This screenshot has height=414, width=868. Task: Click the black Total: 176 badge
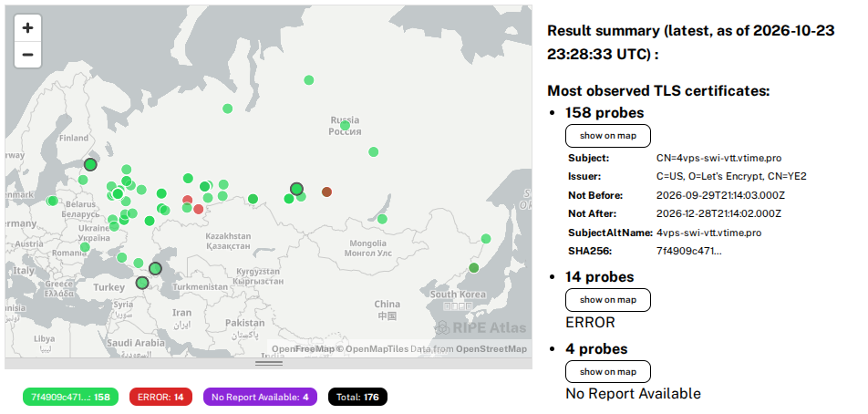click(357, 397)
